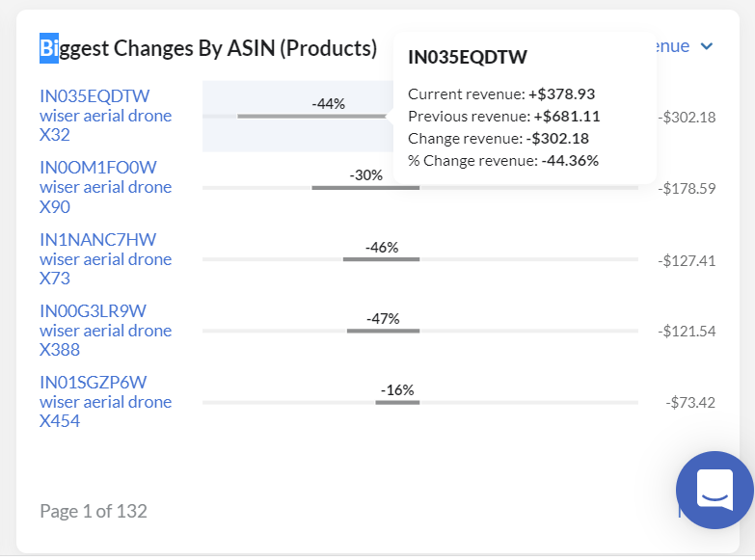
Task: Open ASIN link IN0OM1FO0W
Action: point(97,168)
